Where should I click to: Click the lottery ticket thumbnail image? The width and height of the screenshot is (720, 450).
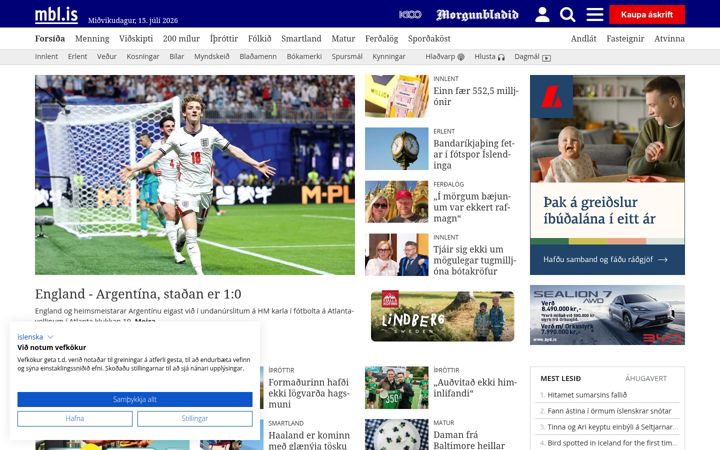(x=397, y=96)
